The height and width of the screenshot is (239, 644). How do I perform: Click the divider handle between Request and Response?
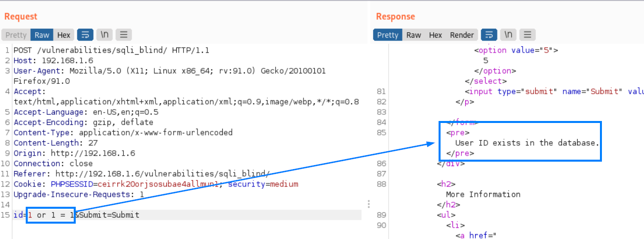(x=369, y=204)
